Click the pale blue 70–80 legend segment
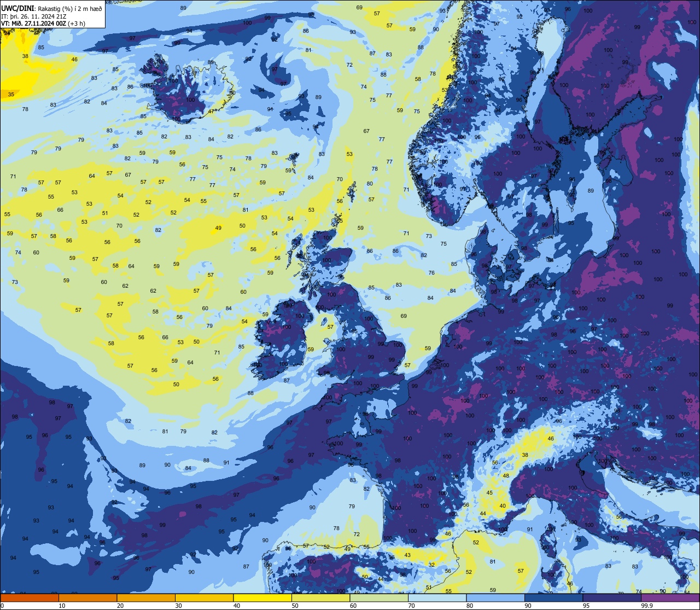The height and width of the screenshot is (610, 700). click(x=437, y=597)
